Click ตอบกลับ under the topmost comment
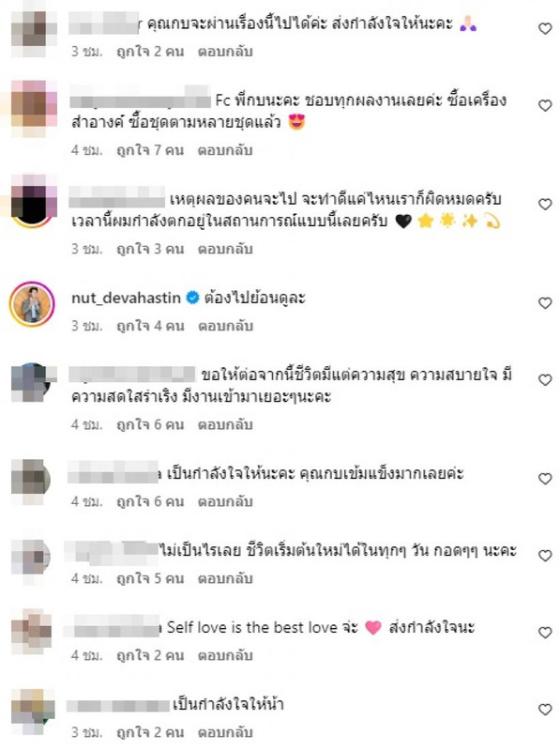Viewport: 560px width, 751px height. click(225, 52)
